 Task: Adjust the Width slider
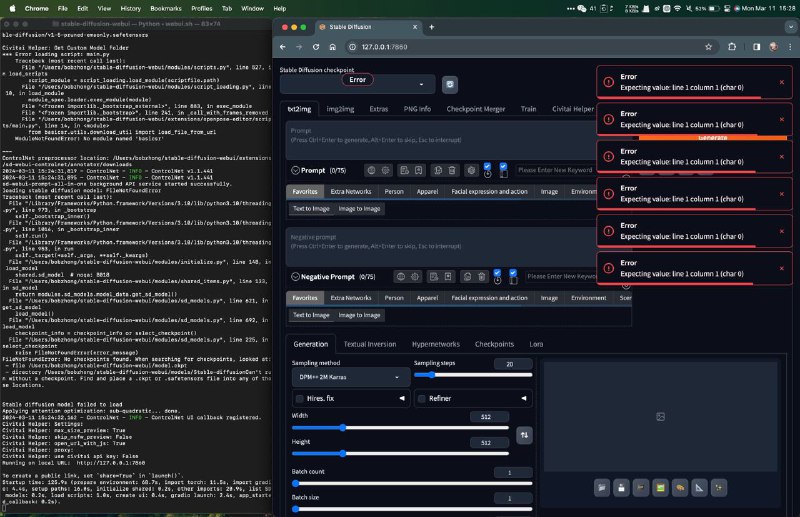click(x=401, y=428)
